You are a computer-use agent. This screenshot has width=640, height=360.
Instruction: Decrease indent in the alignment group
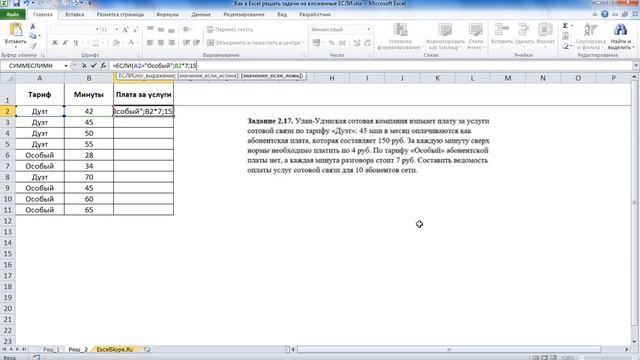[x=186, y=42]
